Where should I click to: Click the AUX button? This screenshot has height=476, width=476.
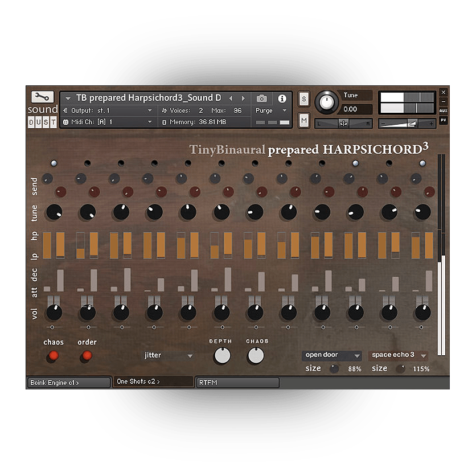pyautogui.click(x=443, y=111)
